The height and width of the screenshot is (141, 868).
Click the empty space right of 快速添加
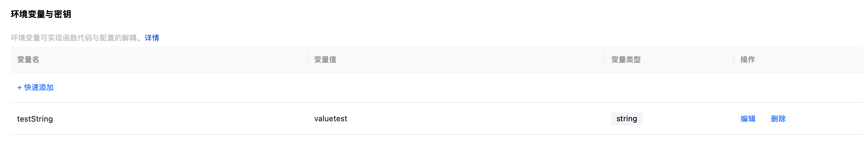click(404, 88)
